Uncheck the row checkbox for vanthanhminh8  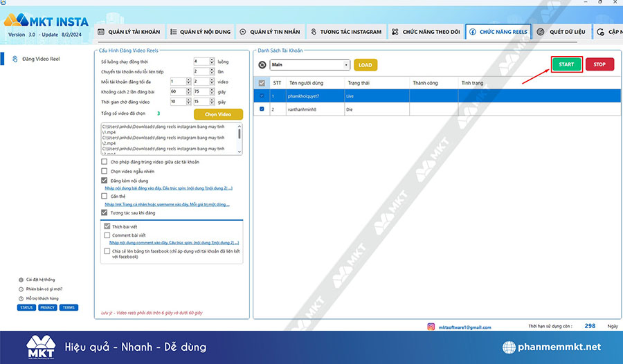262,109
